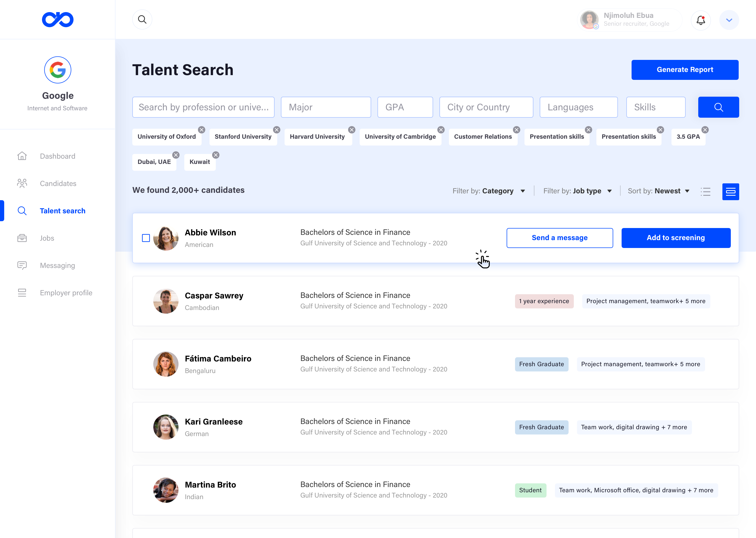
Task: Open notifications via the bell icon
Action: click(x=701, y=20)
